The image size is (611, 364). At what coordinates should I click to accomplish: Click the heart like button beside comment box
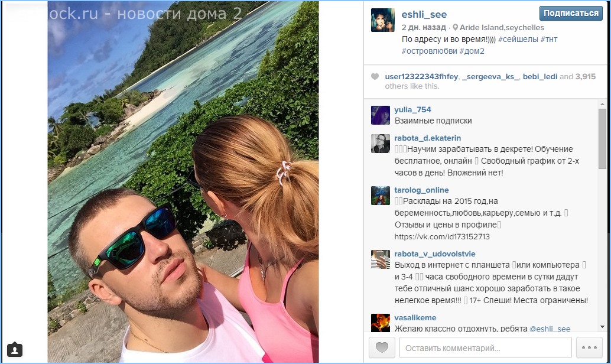point(382,347)
